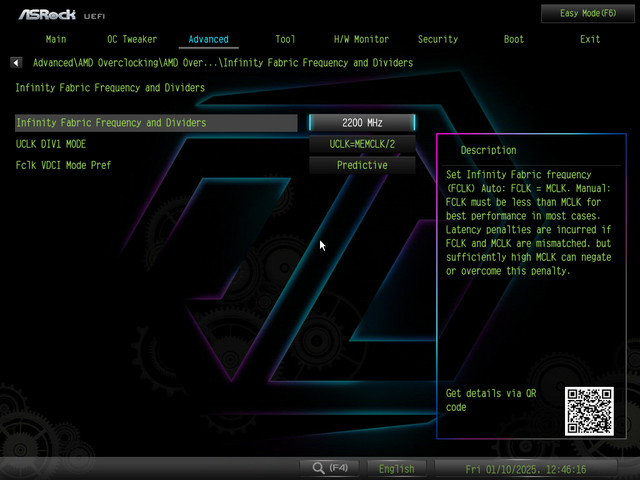The width and height of the screenshot is (640, 480).
Task: Open the Boot tab
Action: pos(513,39)
